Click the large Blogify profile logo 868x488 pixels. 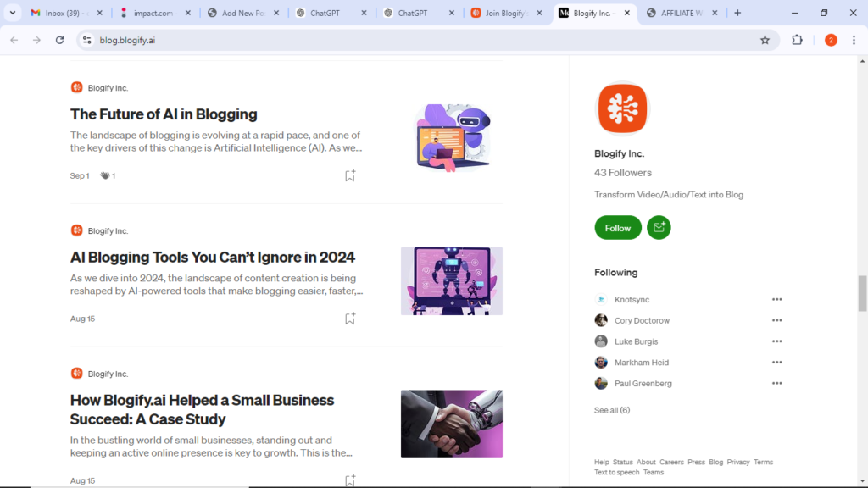pyautogui.click(x=622, y=108)
